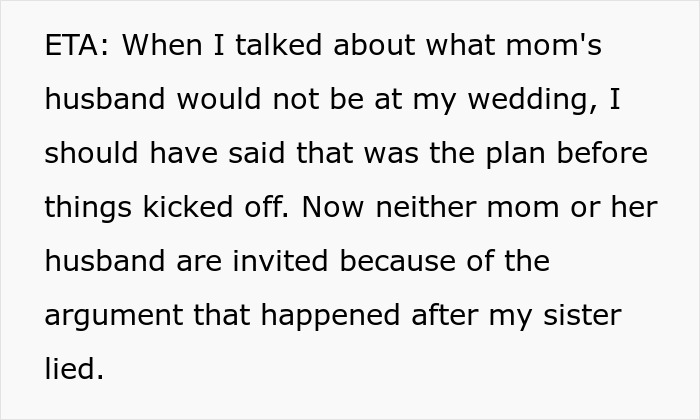
Task: Click the word "kicked"
Action: [191, 208]
